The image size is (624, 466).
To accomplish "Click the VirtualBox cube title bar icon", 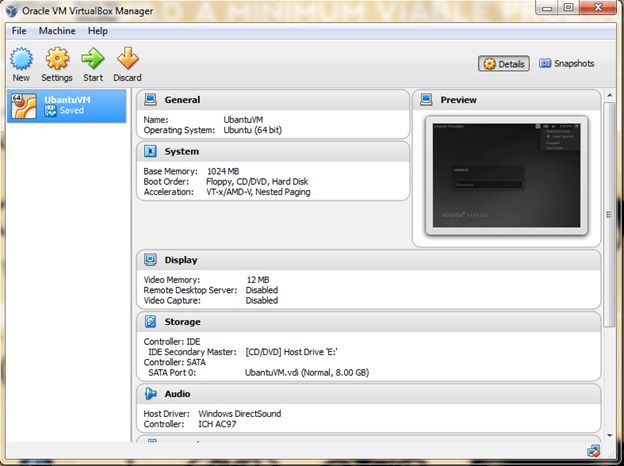I will click(12, 11).
